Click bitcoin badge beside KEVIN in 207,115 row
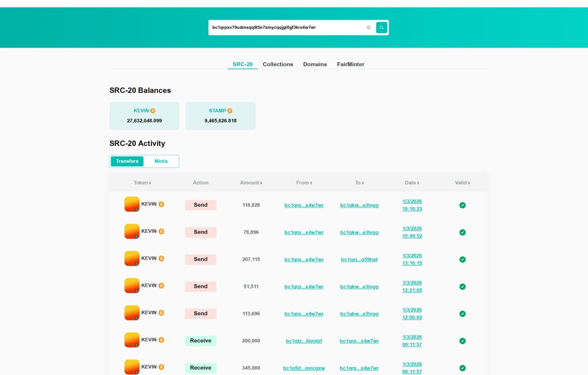This screenshot has width=588, height=375. (161, 258)
